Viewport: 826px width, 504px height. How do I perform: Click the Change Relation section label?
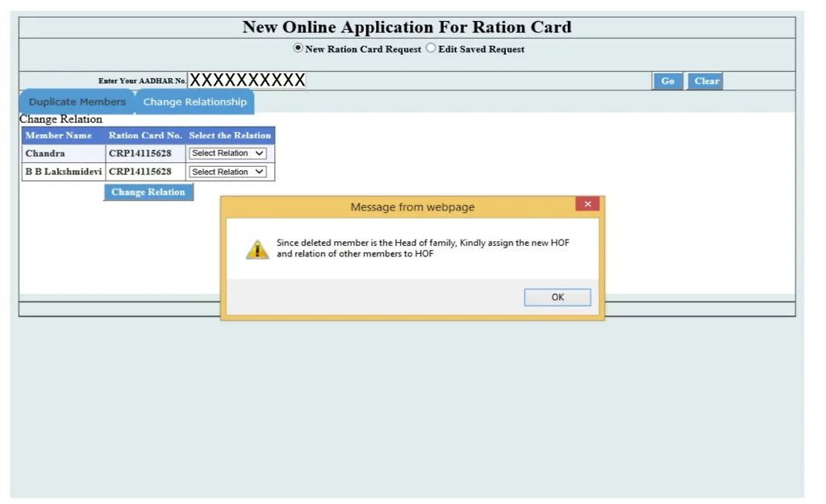tap(61, 119)
